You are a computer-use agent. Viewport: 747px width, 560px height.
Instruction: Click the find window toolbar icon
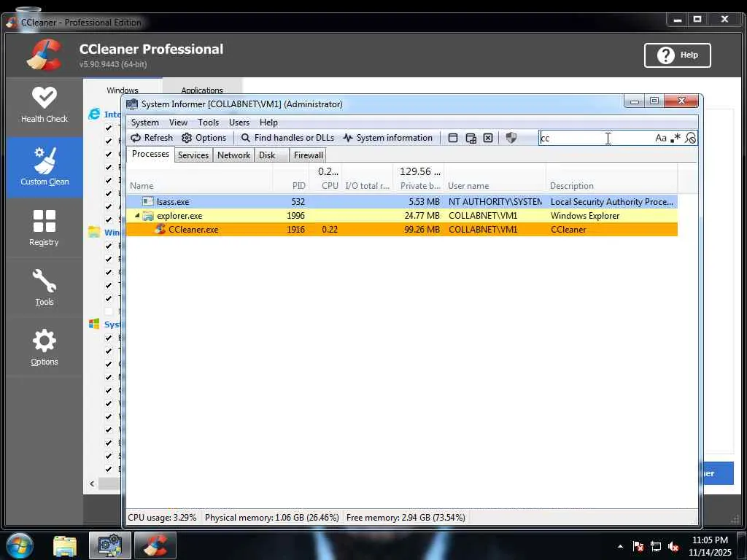point(453,138)
